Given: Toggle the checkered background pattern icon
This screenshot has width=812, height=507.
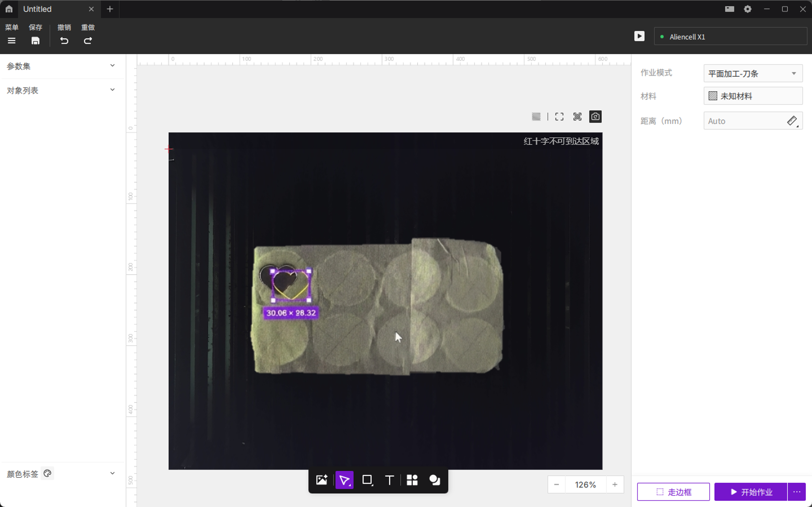Looking at the screenshot, I should 536,117.
